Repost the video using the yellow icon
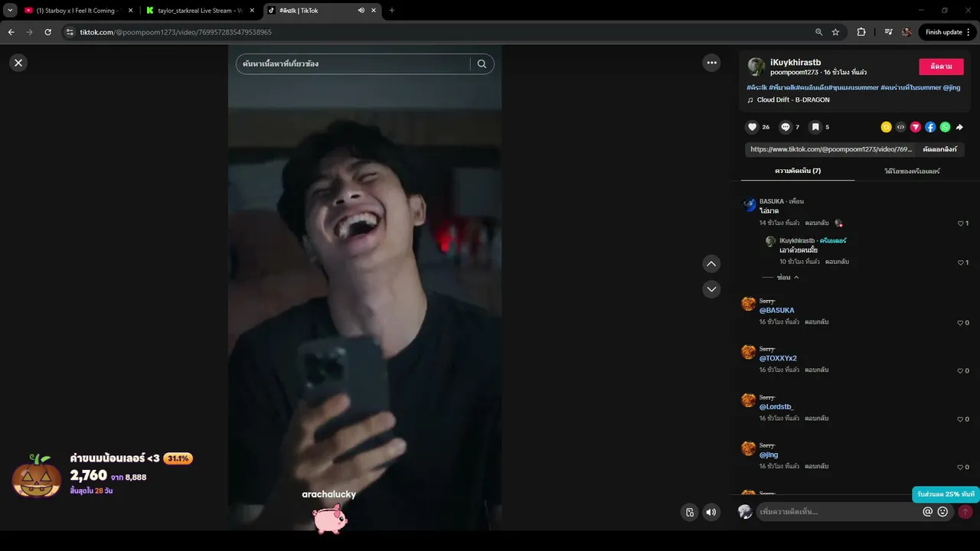Screen dimensions: 980x551 click(x=886, y=127)
